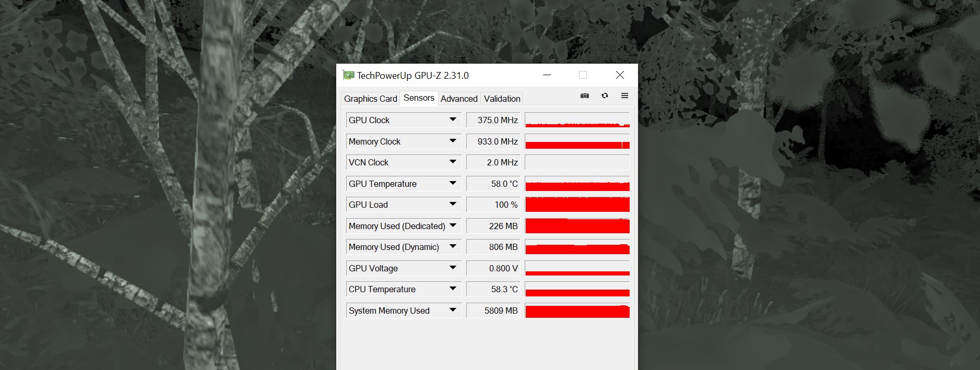Click the 100 % GPU Load value
This screenshot has width=980, height=370.
coord(493,205)
